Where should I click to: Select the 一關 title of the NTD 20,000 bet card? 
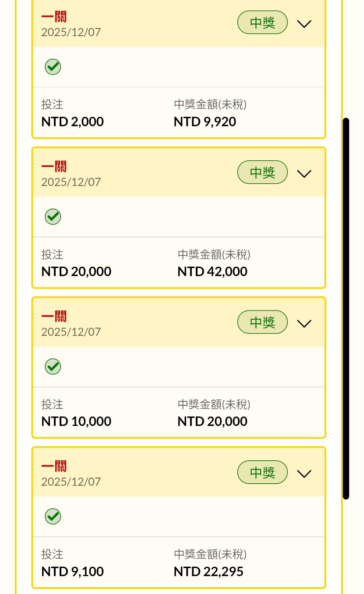(54, 166)
